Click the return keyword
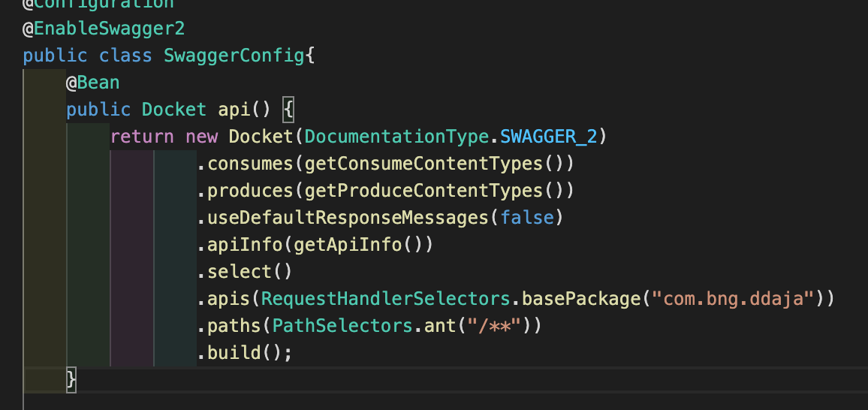 pos(142,137)
